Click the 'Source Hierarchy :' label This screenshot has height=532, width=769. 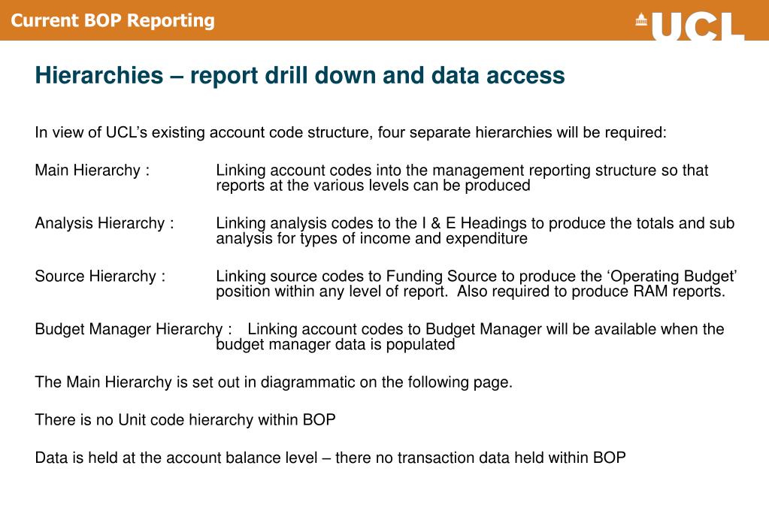[100, 276]
